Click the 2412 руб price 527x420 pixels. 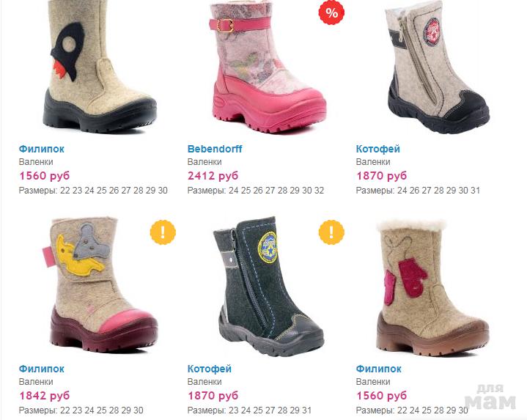(x=213, y=176)
